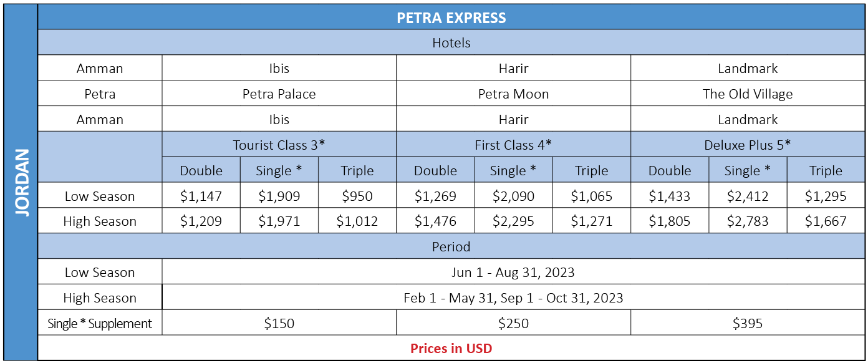Click the Deluxe Plus 5* header
This screenshot has height=363, width=868.
coord(748,145)
